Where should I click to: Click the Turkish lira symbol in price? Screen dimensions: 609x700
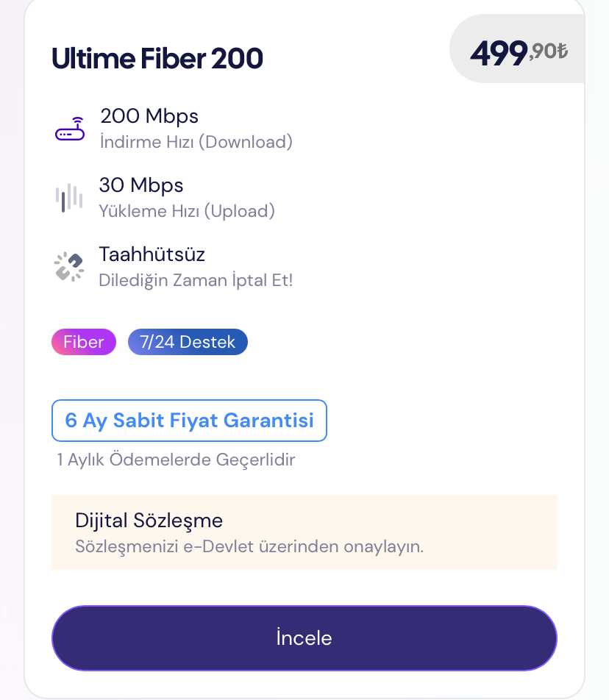(563, 51)
